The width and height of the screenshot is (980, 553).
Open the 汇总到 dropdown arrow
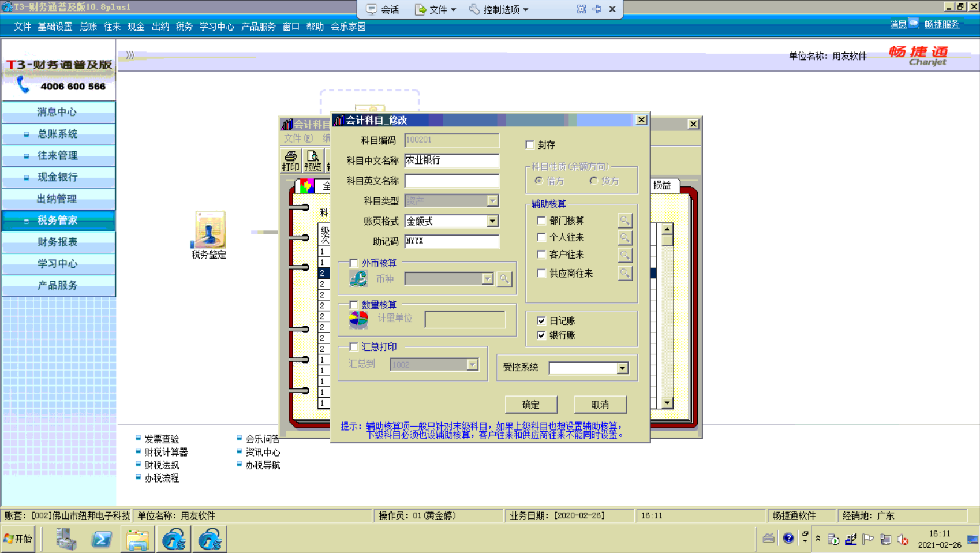(472, 365)
